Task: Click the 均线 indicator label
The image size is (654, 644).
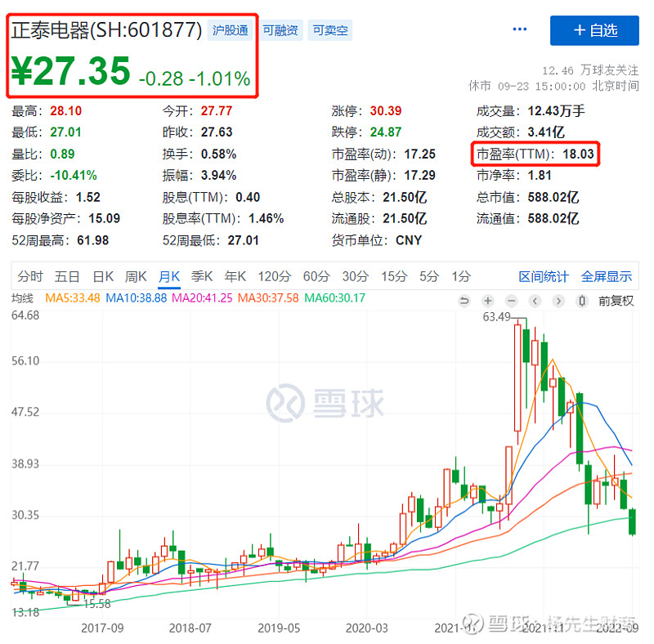Action: point(22,298)
